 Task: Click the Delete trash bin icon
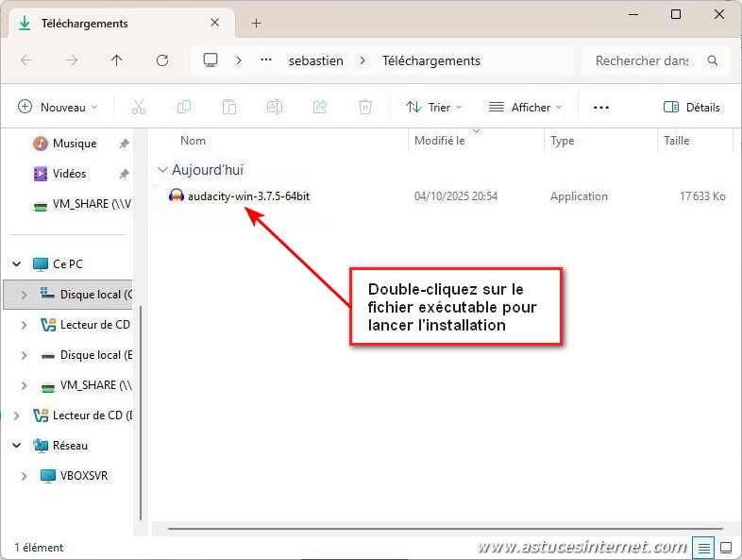(365, 108)
